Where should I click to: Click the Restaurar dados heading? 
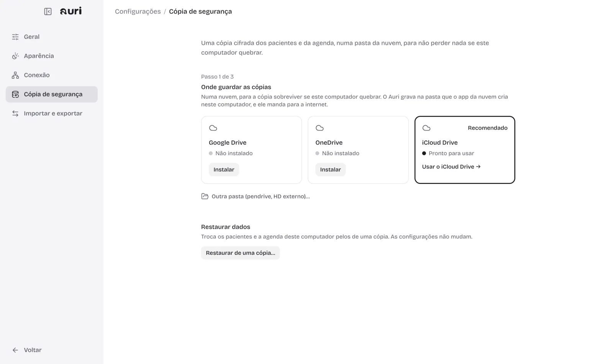click(x=226, y=227)
